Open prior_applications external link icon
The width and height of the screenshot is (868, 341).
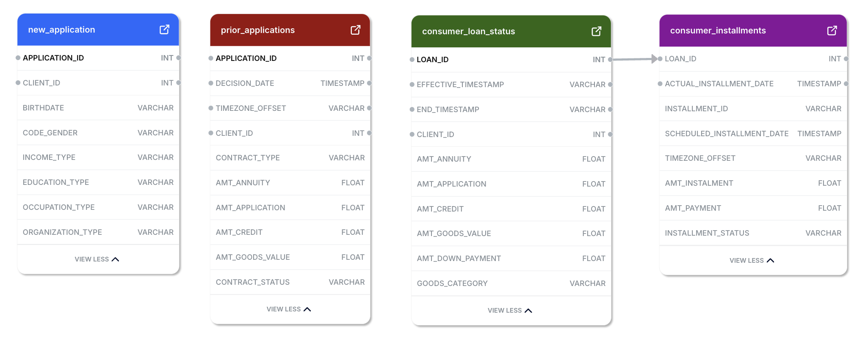pyautogui.click(x=356, y=30)
